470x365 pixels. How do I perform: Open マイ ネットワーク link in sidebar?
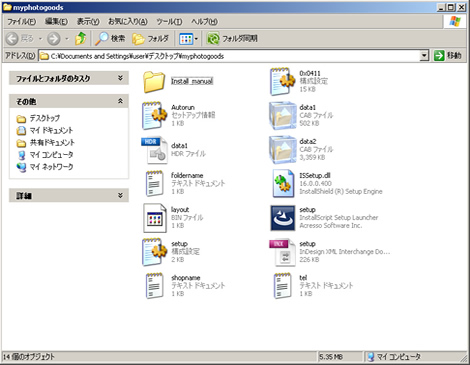click(x=51, y=167)
